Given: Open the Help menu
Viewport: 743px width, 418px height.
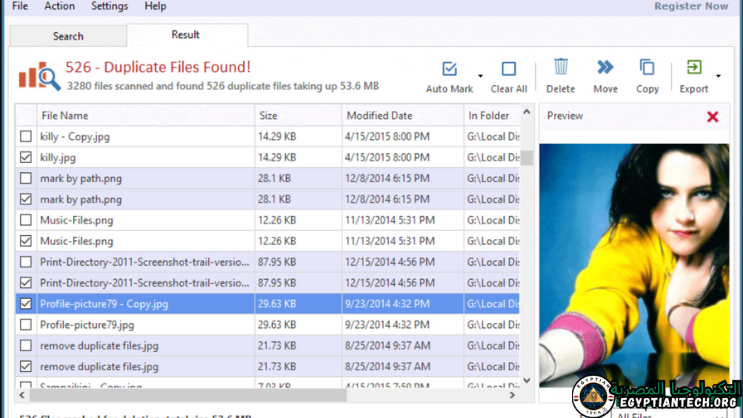Looking at the screenshot, I should point(155,6).
